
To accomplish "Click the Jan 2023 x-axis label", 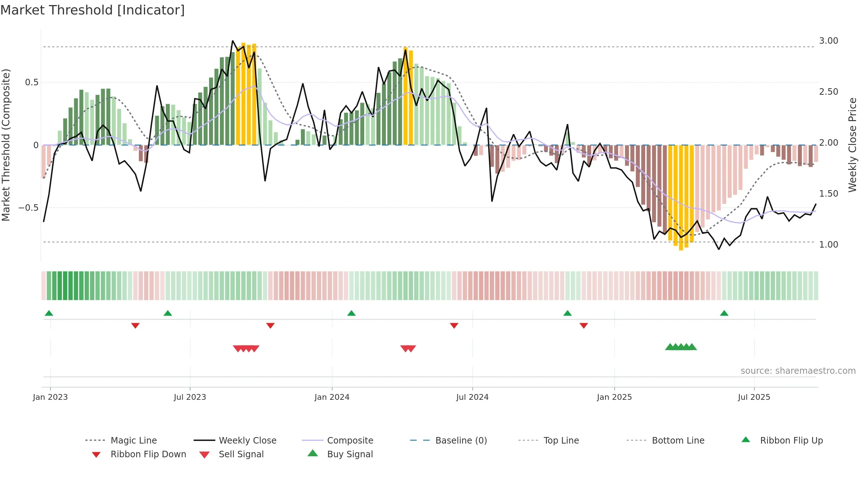I will pyautogui.click(x=50, y=397).
